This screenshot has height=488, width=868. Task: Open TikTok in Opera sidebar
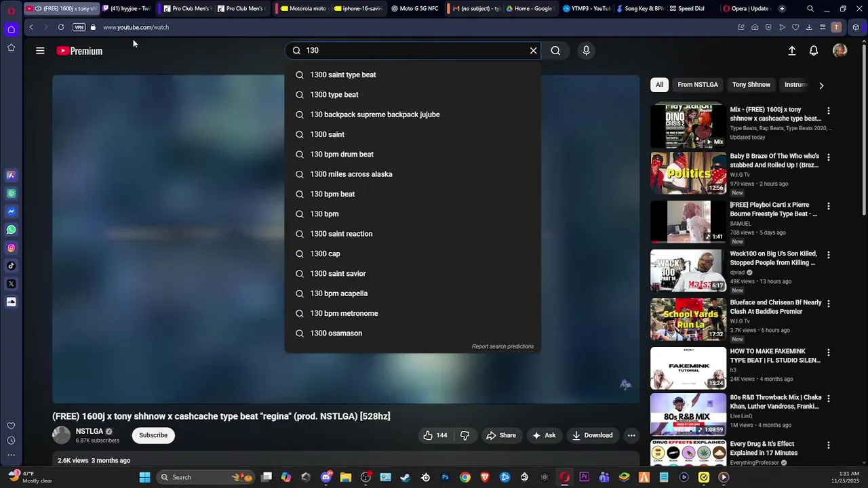pos(11,266)
